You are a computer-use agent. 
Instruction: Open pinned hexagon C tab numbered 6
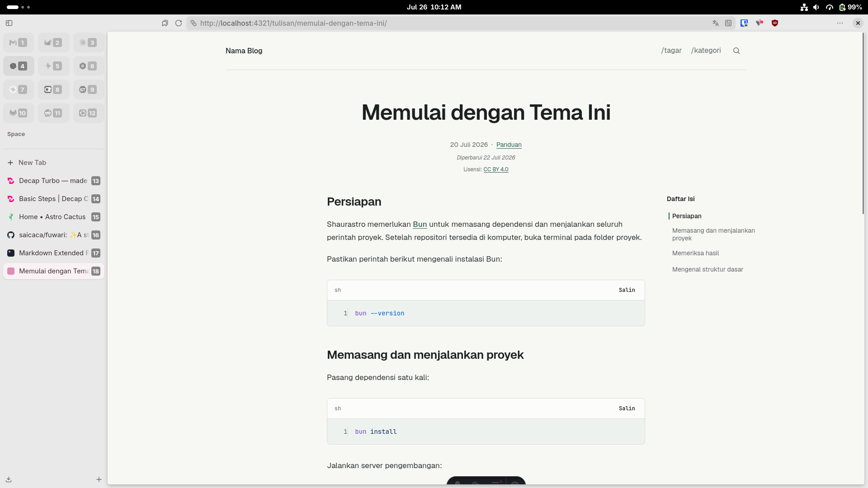click(x=89, y=66)
